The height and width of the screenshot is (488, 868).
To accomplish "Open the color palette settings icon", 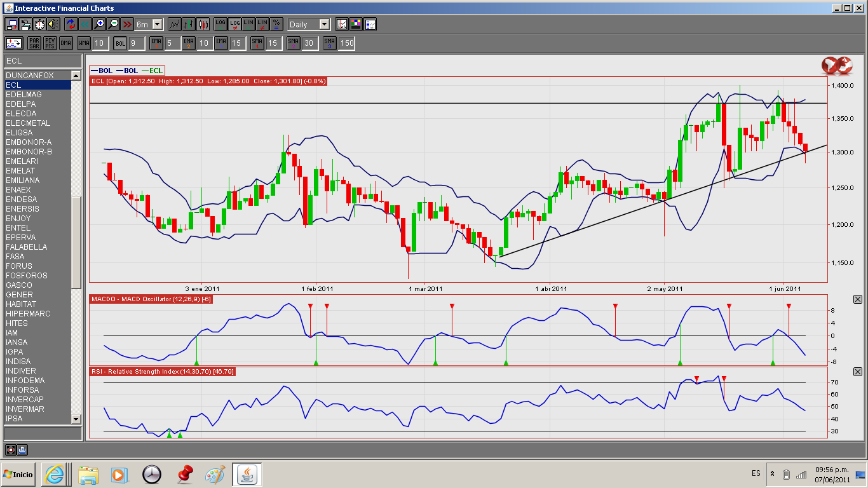I will pyautogui.click(x=356, y=24).
